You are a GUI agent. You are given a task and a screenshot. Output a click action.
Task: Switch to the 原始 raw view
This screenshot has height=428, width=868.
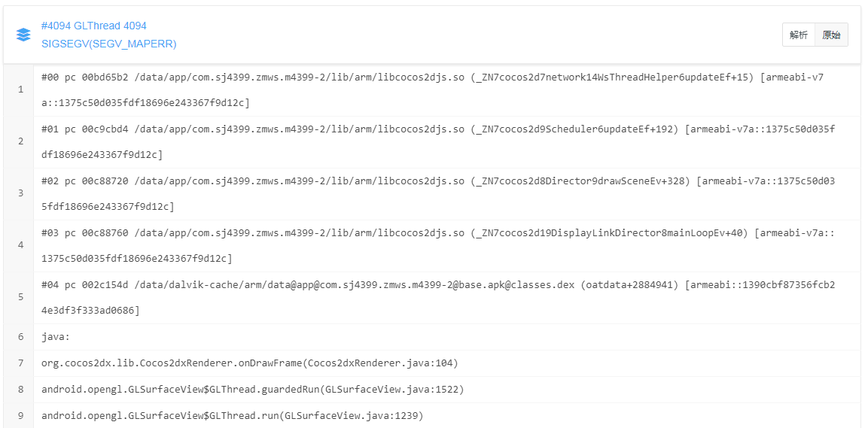[x=831, y=35]
